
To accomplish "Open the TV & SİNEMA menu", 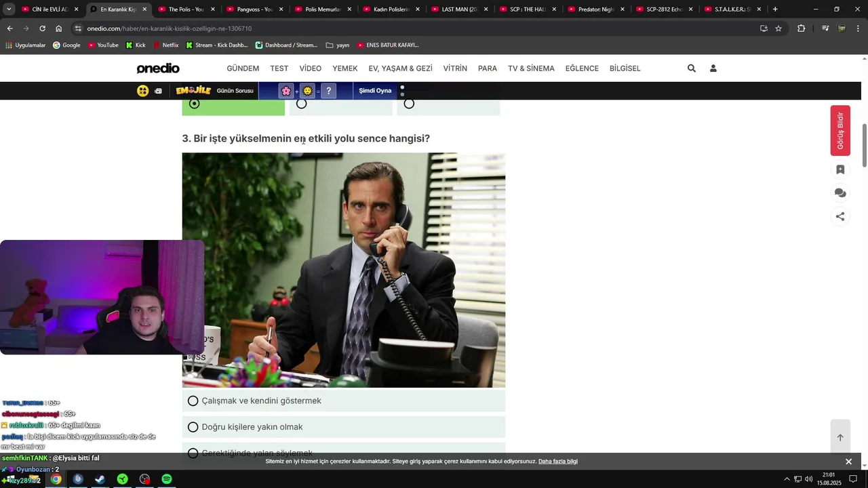I will pos(531,68).
